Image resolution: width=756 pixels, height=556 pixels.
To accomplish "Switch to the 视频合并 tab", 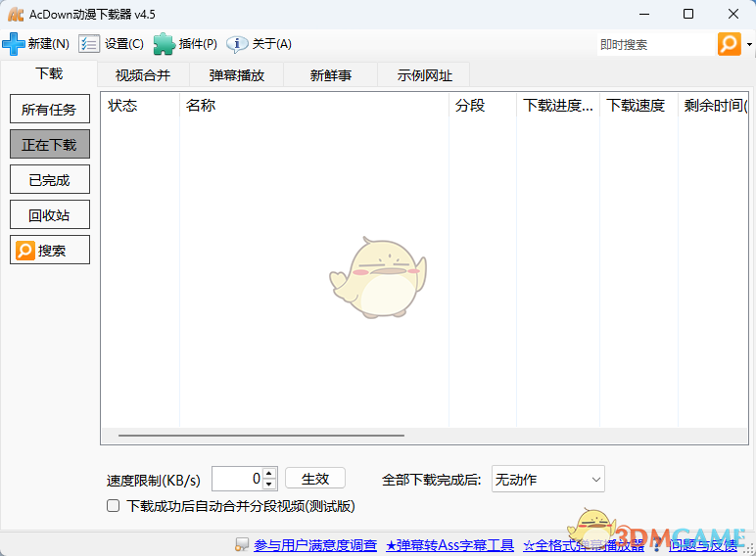I will [143, 75].
